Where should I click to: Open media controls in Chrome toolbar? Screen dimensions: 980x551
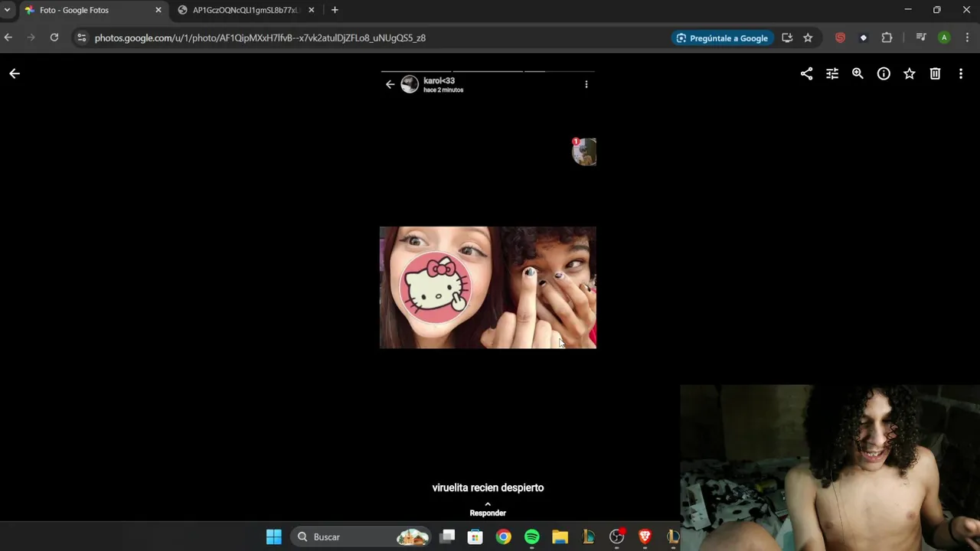pos(921,37)
